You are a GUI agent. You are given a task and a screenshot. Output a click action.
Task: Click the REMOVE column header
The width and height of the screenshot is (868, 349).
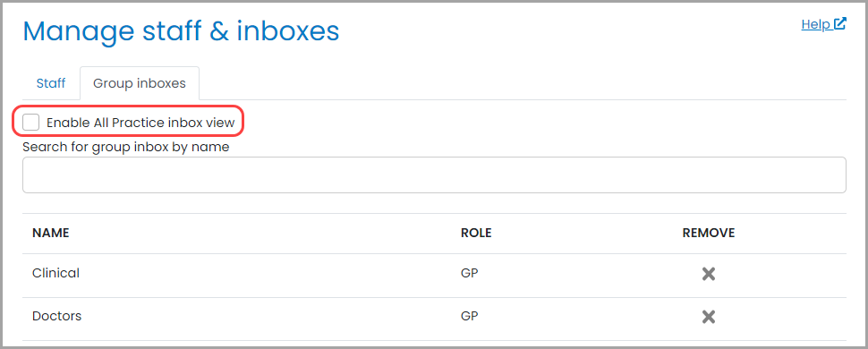pos(709,234)
